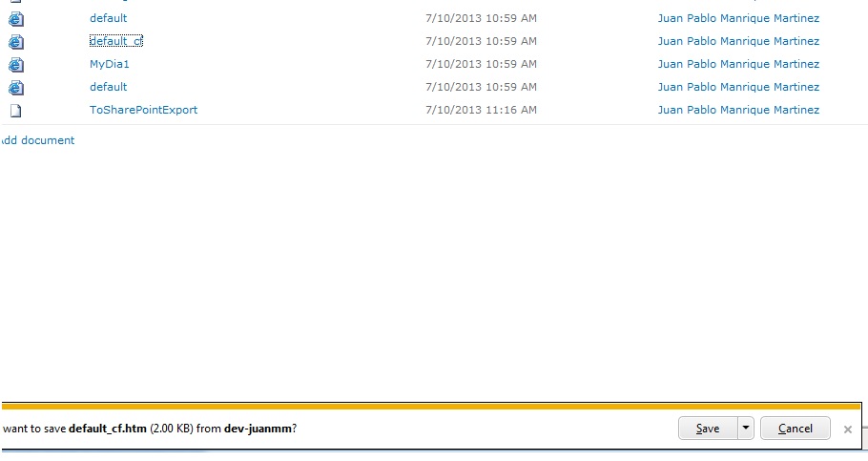868x461 pixels.
Task: Click the icon of default file above default_cf
Action: coord(15,19)
